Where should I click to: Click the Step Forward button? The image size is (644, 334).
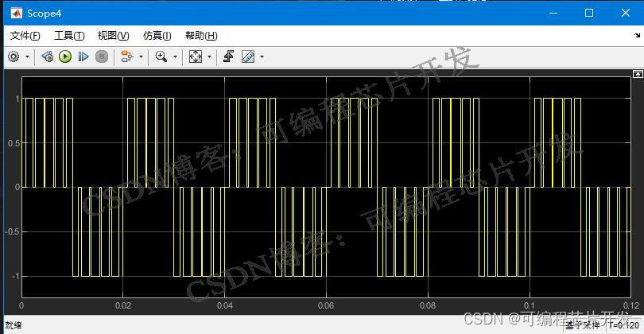click(x=83, y=56)
